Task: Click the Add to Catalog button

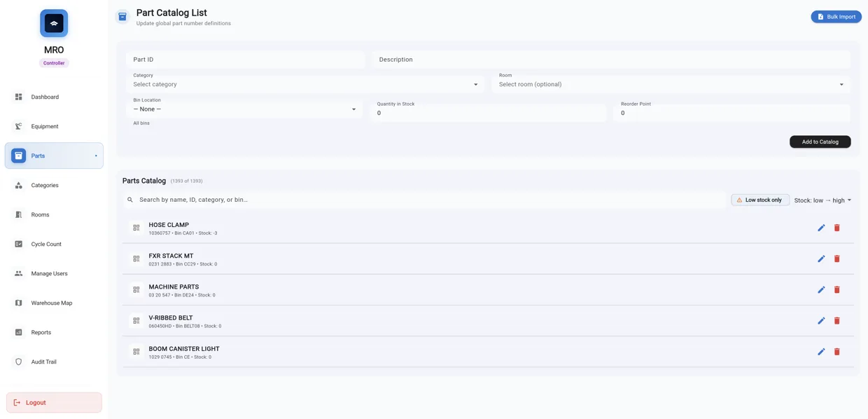Action: point(820,142)
